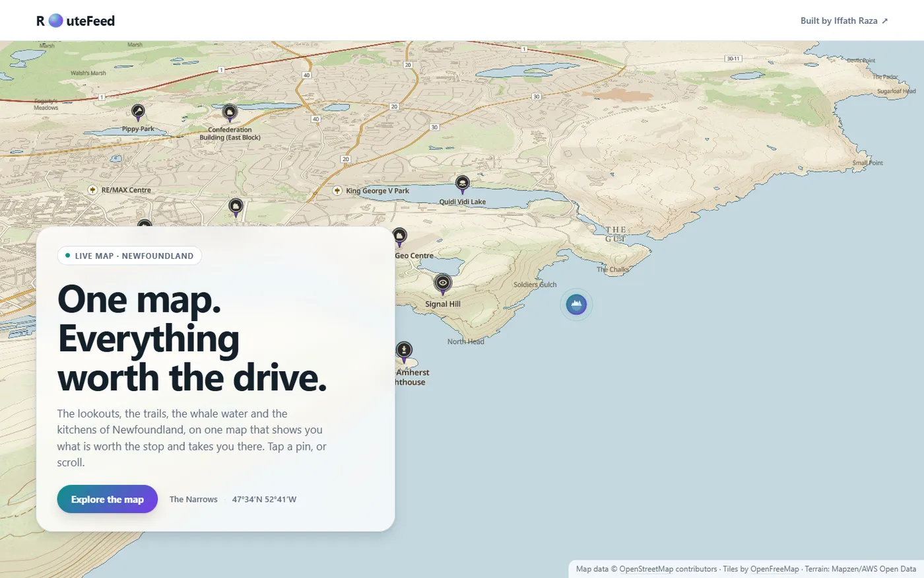Click the "Small Point" map label
Screen dimensions: 924x578
pyautogui.click(x=867, y=163)
